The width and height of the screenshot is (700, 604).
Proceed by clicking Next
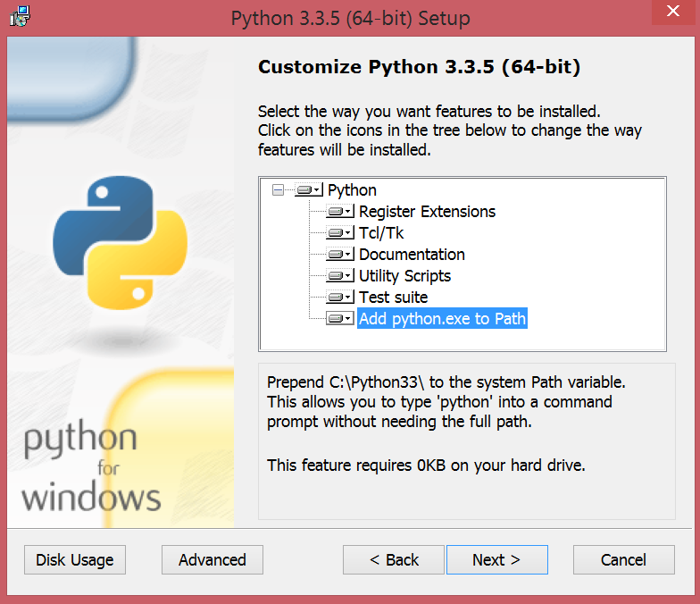tap(496, 560)
